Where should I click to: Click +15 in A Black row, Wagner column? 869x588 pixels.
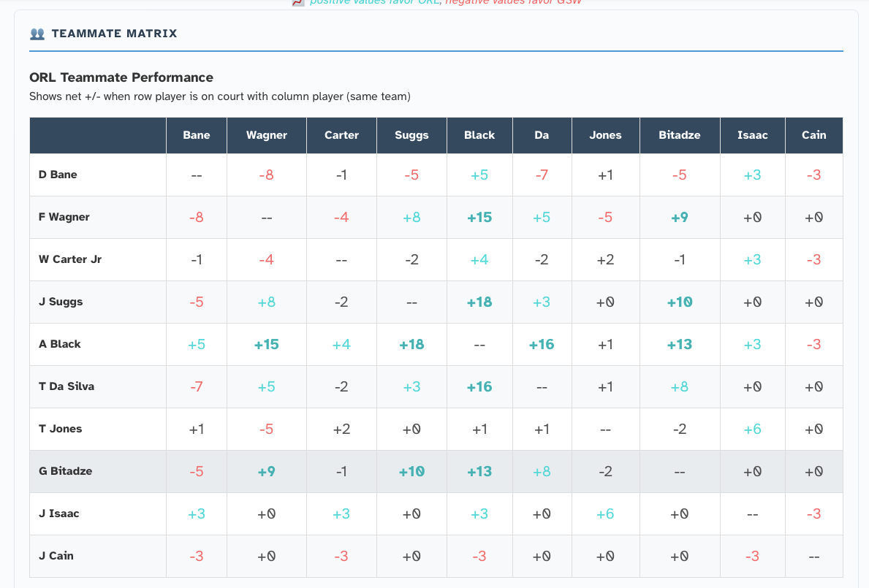267,344
